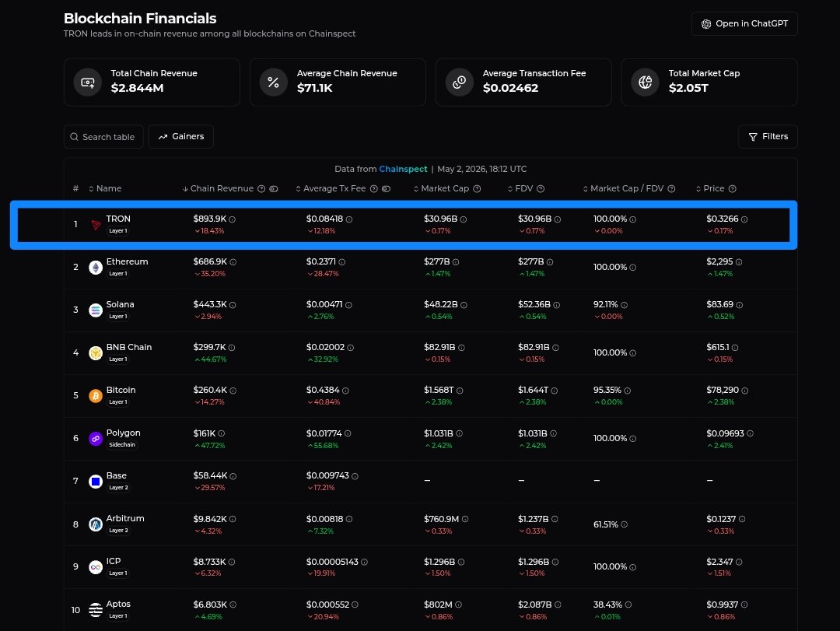Click the May 2, 2026 timestamp text
This screenshot has height=631, width=840.
point(482,169)
